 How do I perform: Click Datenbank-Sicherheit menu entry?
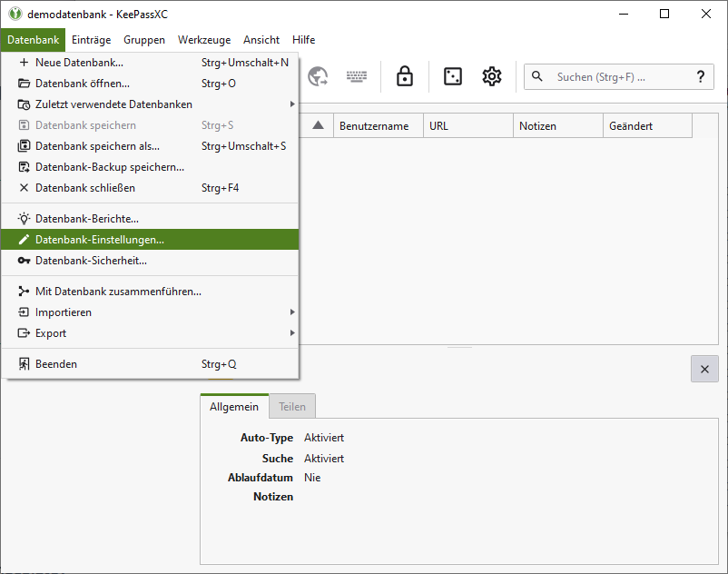(x=91, y=261)
